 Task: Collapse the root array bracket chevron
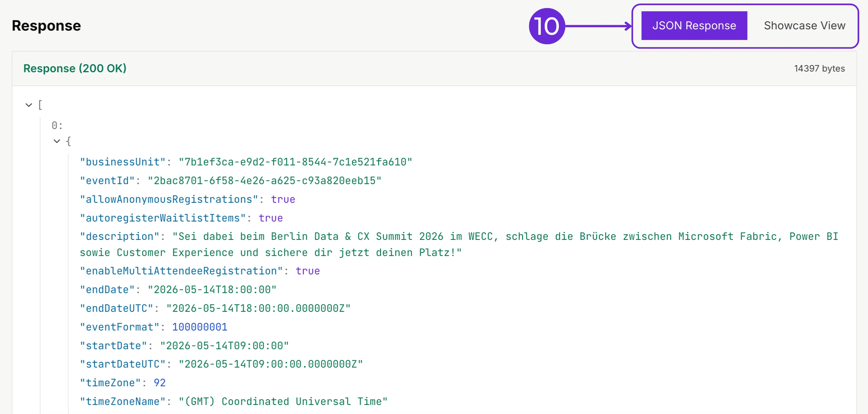click(29, 105)
